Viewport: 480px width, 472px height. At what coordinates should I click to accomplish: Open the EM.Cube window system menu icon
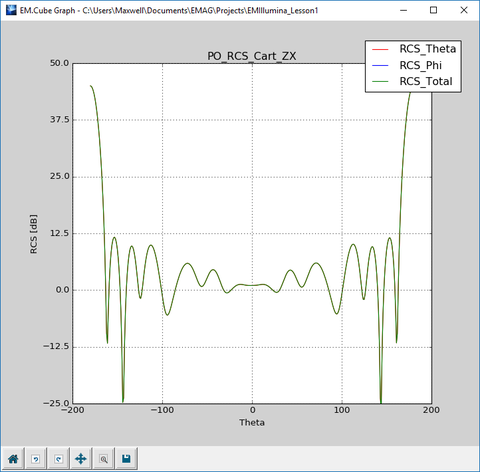pos(11,10)
